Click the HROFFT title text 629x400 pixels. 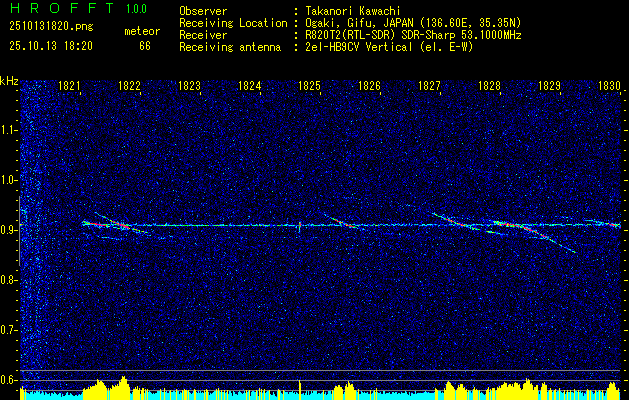[61, 8]
